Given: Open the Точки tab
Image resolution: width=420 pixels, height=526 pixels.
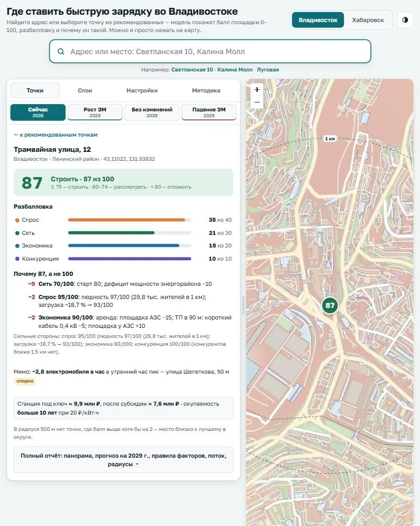Looking at the screenshot, I should point(35,90).
